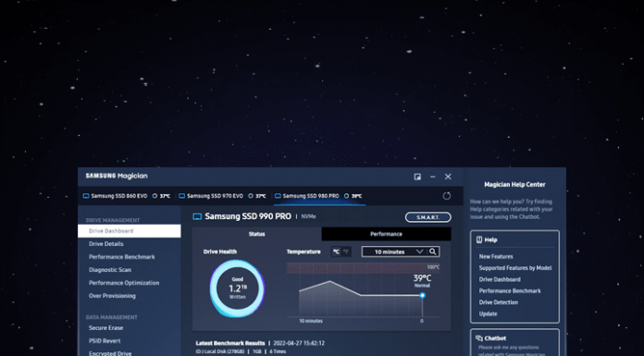Open the S.M.A.R.T. details button
The height and width of the screenshot is (356, 644).
[428, 217]
